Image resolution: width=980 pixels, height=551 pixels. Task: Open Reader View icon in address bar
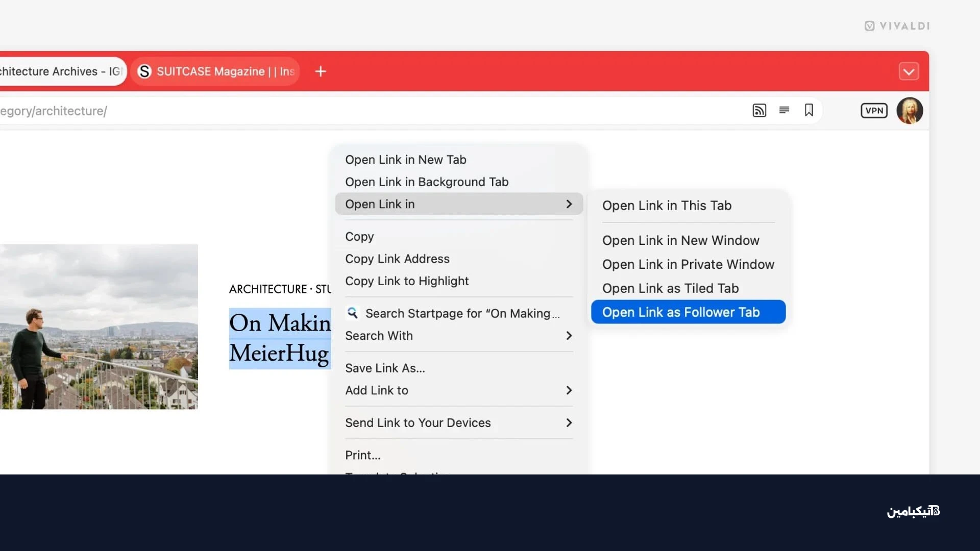pyautogui.click(x=784, y=110)
